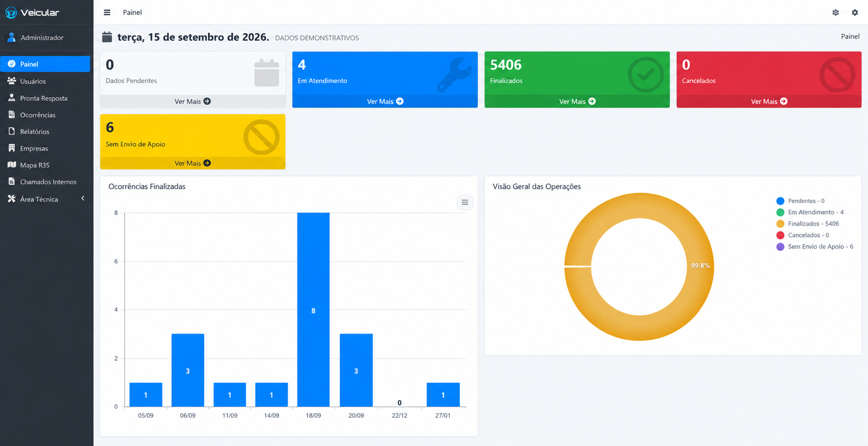Open the Ocorrências Finalizadas chart menu
The width and height of the screenshot is (868, 446).
click(465, 202)
